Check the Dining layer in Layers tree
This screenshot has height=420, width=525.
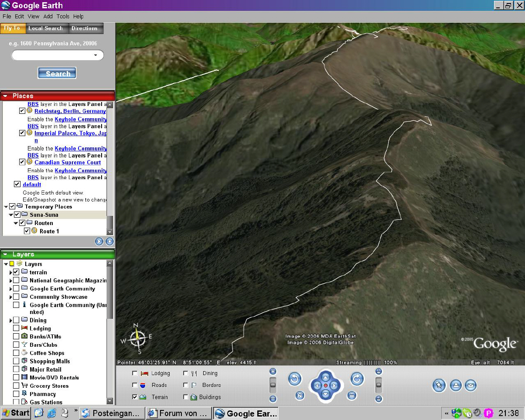point(16,320)
